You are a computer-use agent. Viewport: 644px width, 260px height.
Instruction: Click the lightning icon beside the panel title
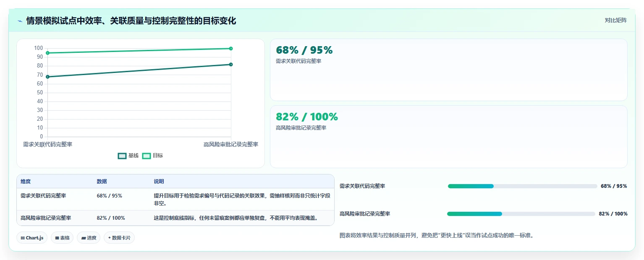[x=20, y=21]
